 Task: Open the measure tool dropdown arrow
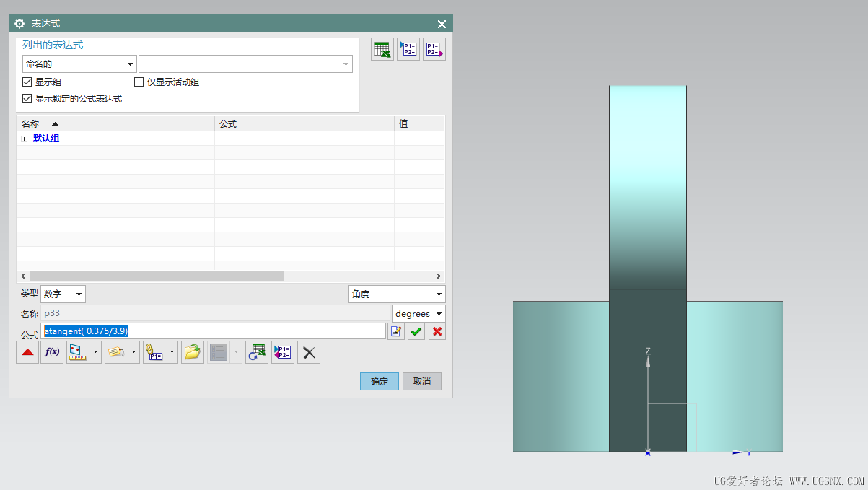pos(96,352)
